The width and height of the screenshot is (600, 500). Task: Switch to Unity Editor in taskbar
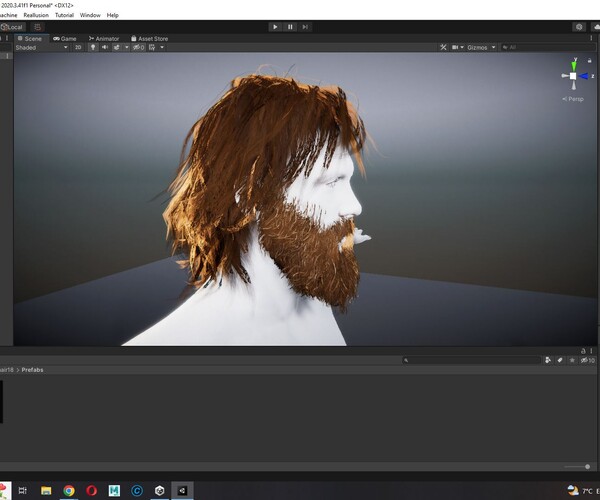coord(182,490)
